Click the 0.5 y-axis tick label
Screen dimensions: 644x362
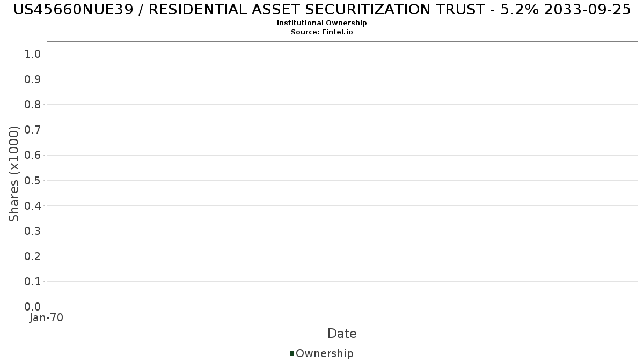33,180
